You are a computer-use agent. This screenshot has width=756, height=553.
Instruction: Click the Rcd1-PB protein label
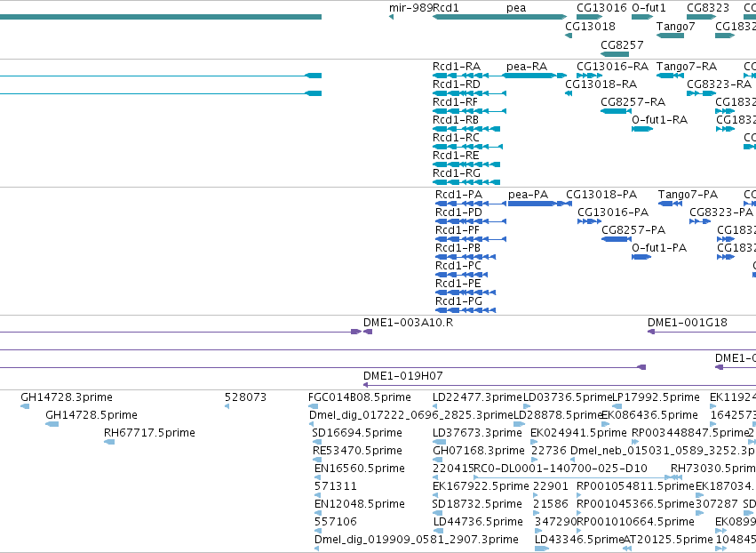(x=458, y=248)
